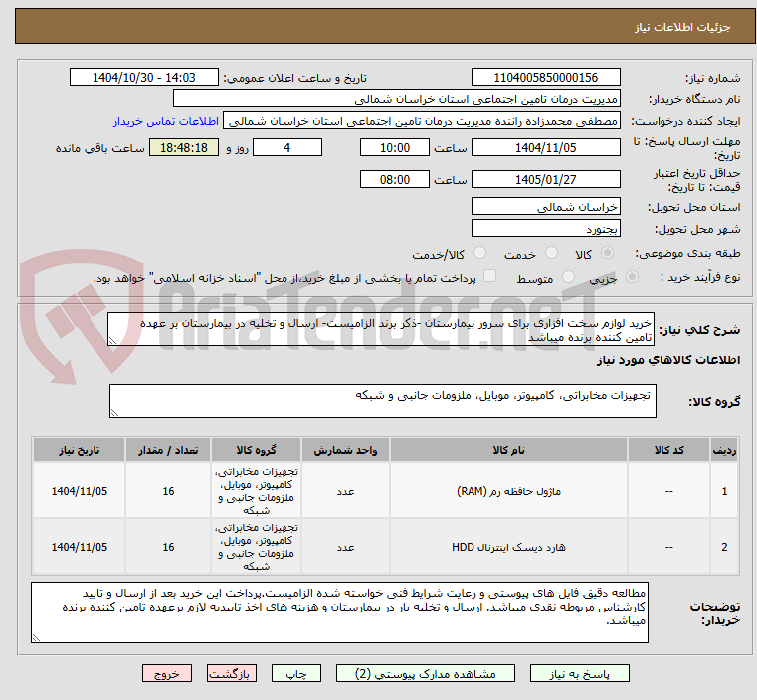Click the استان محل تحویل field
This screenshot has width=757, height=700.
point(545,207)
